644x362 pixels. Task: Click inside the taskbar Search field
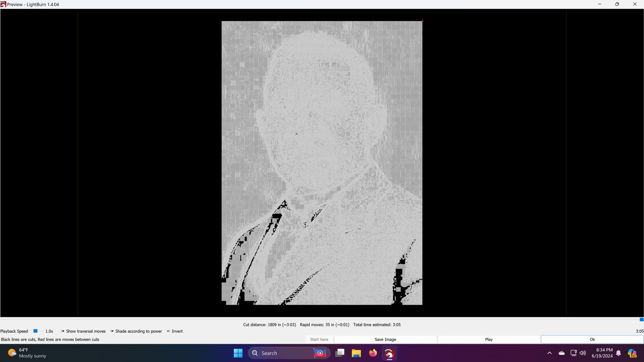click(285, 353)
